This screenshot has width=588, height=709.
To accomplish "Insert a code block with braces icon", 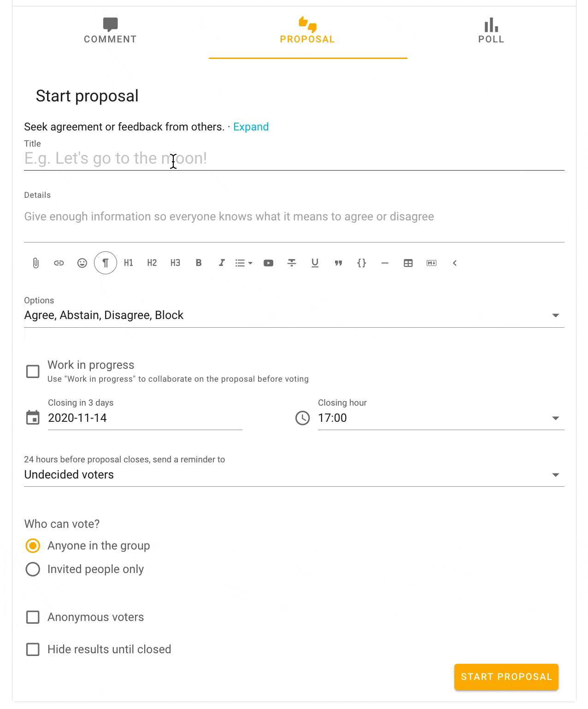I will click(362, 263).
